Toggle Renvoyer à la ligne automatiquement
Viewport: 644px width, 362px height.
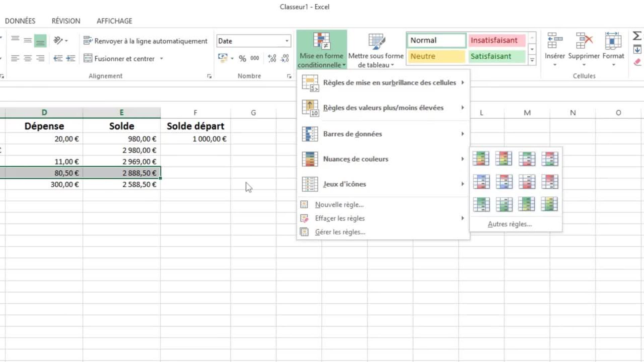[x=146, y=41]
